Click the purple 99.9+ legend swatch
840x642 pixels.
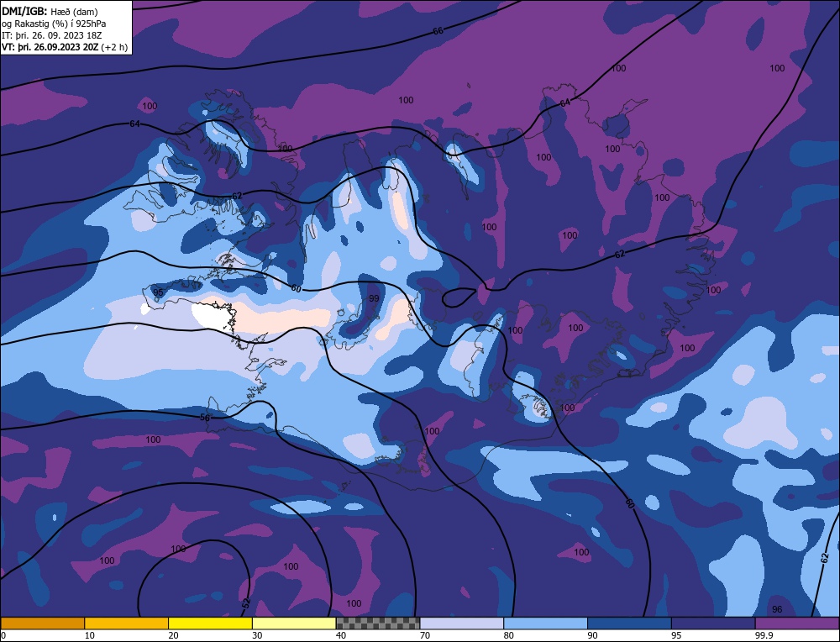pyautogui.click(x=797, y=624)
